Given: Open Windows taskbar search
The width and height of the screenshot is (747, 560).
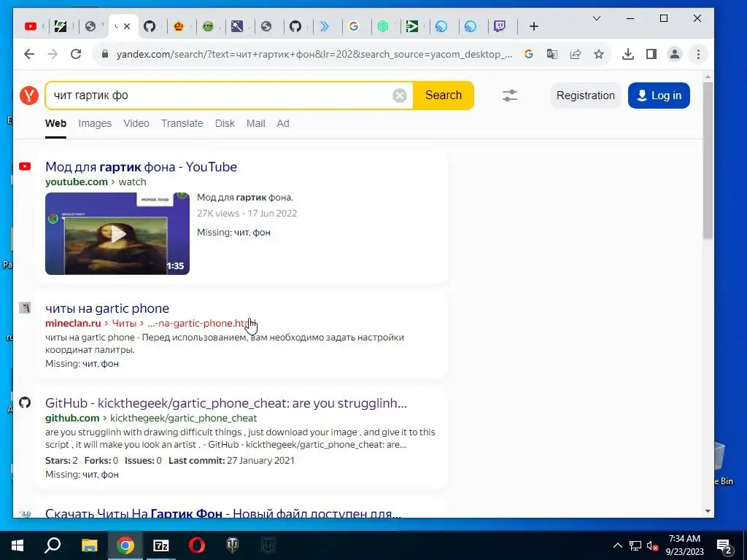Looking at the screenshot, I should tap(53, 545).
